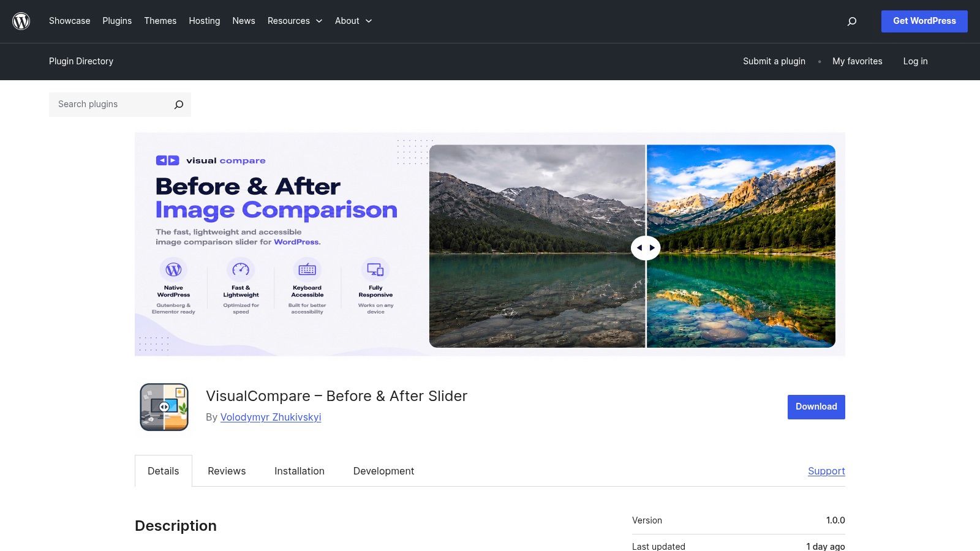Open the site search magnifier icon
980x551 pixels.
coord(851,21)
